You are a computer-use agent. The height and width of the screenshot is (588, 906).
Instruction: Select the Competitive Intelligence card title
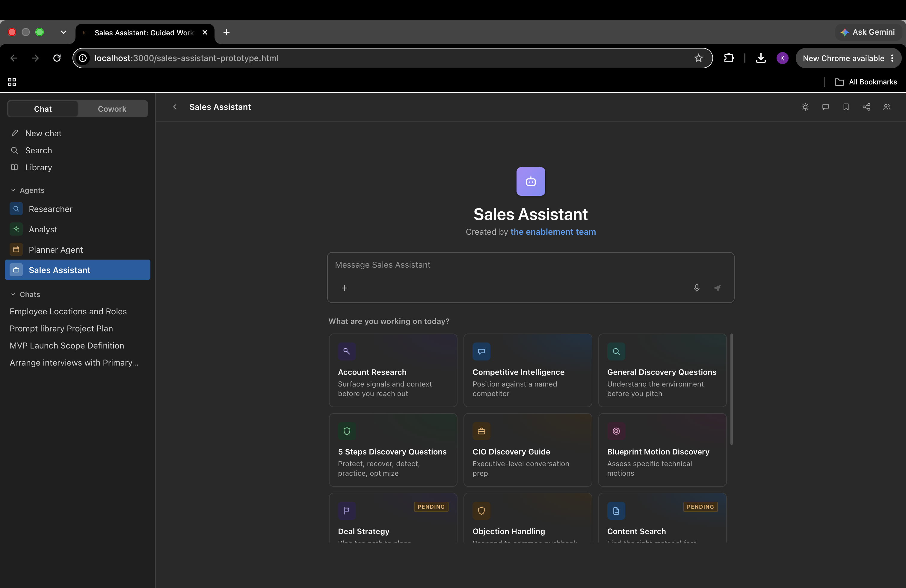pos(519,372)
